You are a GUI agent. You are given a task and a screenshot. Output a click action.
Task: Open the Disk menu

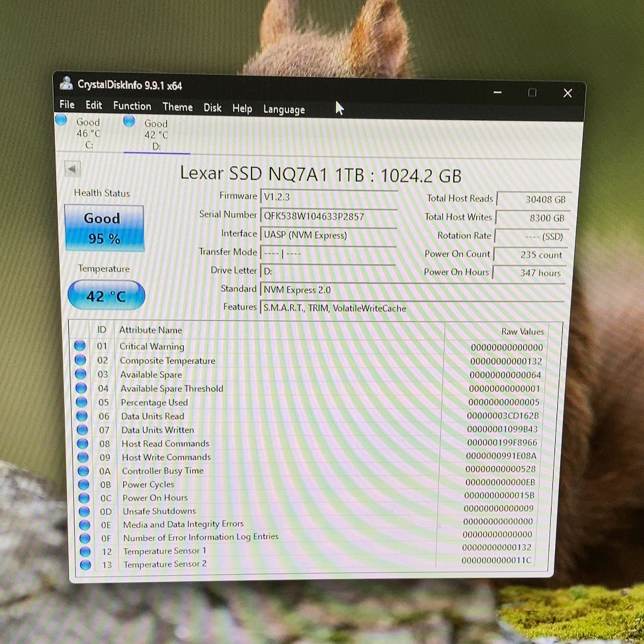(213, 108)
